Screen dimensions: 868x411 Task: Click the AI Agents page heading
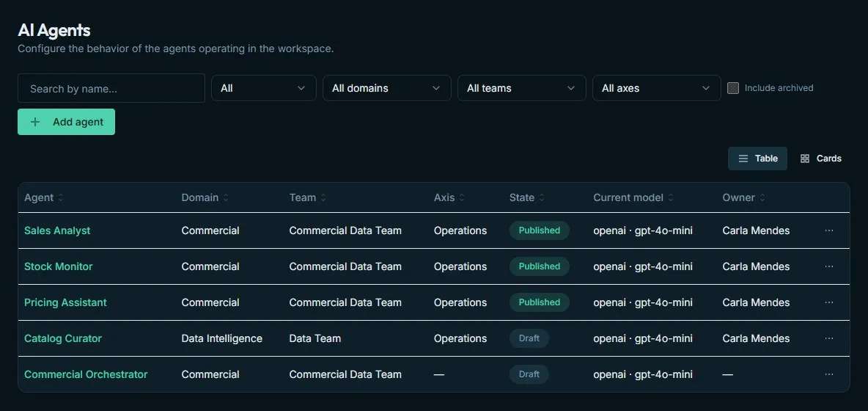tap(54, 30)
